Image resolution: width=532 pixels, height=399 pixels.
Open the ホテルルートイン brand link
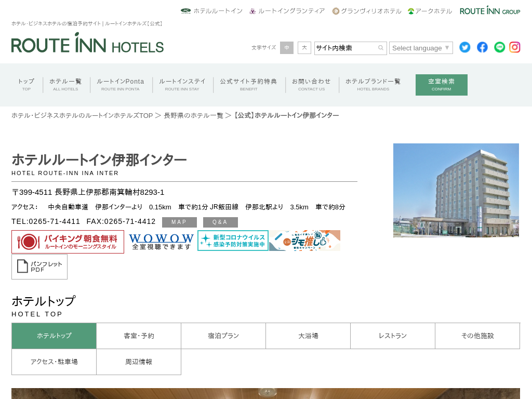click(x=211, y=11)
